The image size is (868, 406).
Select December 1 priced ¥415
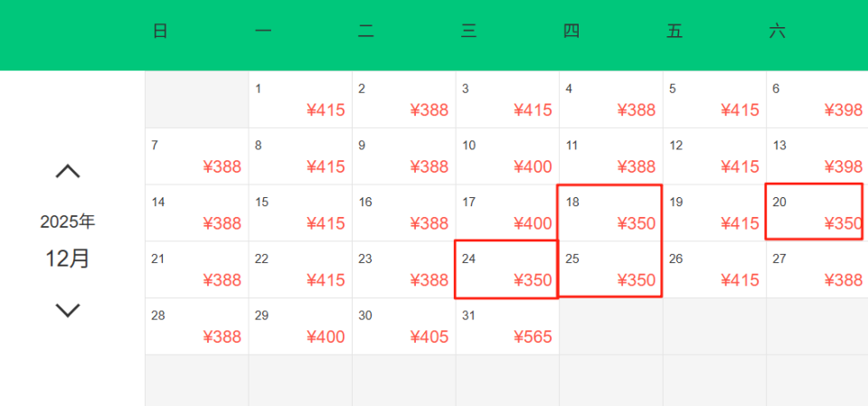point(300,99)
